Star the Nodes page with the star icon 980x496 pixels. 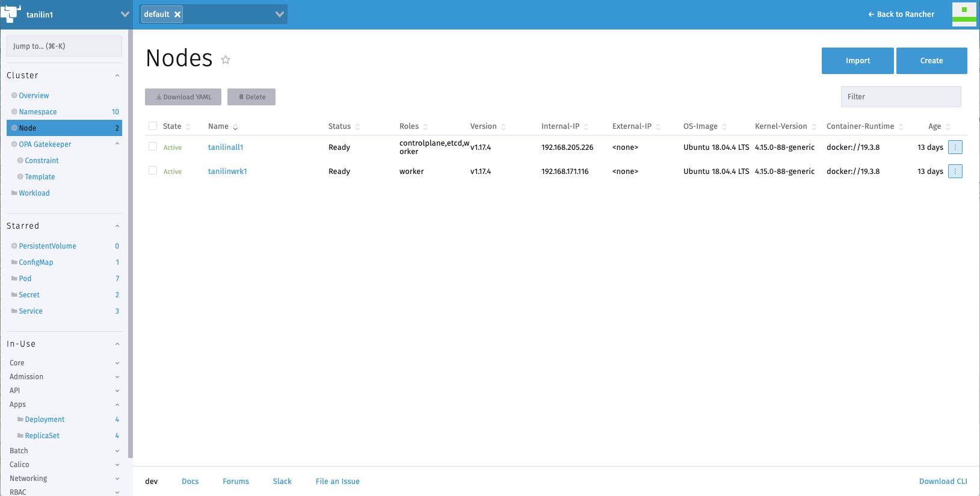click(x=226, y=60)
